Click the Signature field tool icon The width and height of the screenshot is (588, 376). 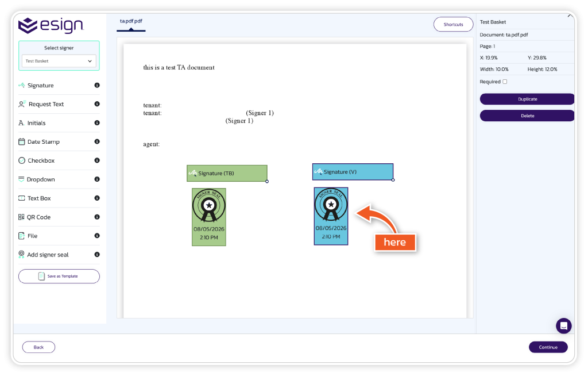pos(21,85)
